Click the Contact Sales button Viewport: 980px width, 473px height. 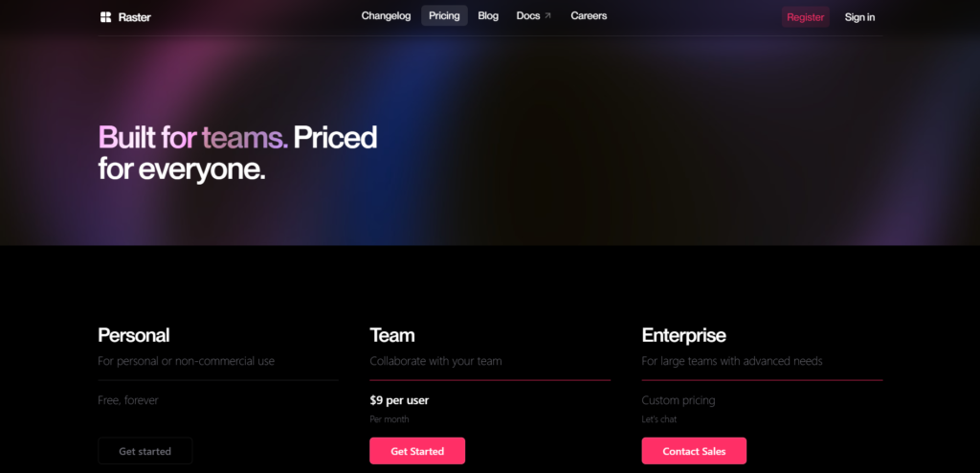pyautogui.click(x=694, y=451)
